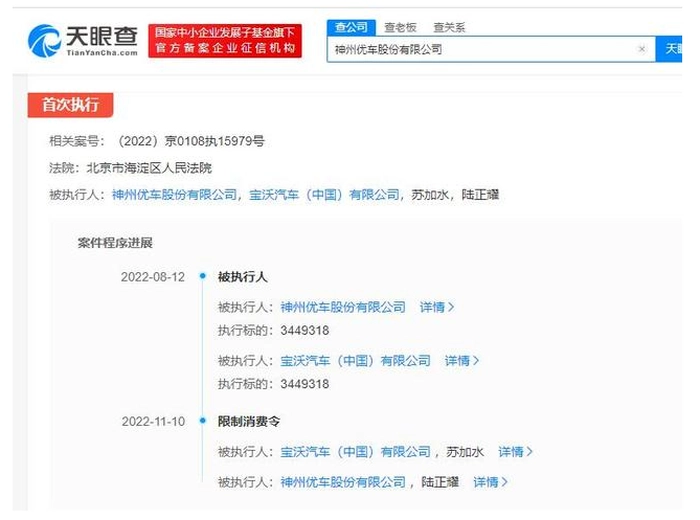This screenshot has height=520, width=700.
Task: Open 宝沃汽车 link in the 限制消费令 section
Action: [355, 452]
